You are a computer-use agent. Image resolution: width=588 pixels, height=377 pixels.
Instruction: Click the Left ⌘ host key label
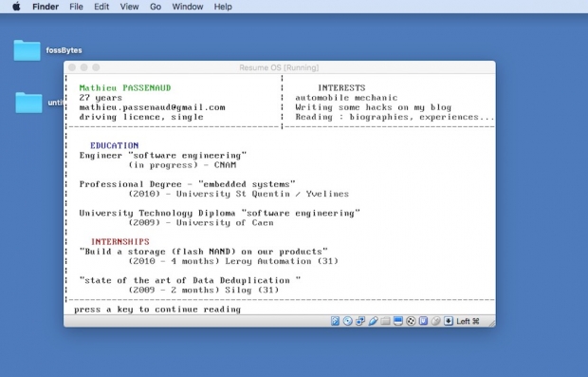pyautogui.click(x=468, y=321)
